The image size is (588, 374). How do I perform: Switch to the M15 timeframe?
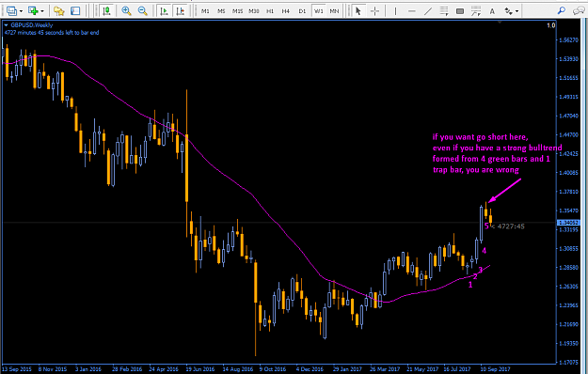pos(237,11)
